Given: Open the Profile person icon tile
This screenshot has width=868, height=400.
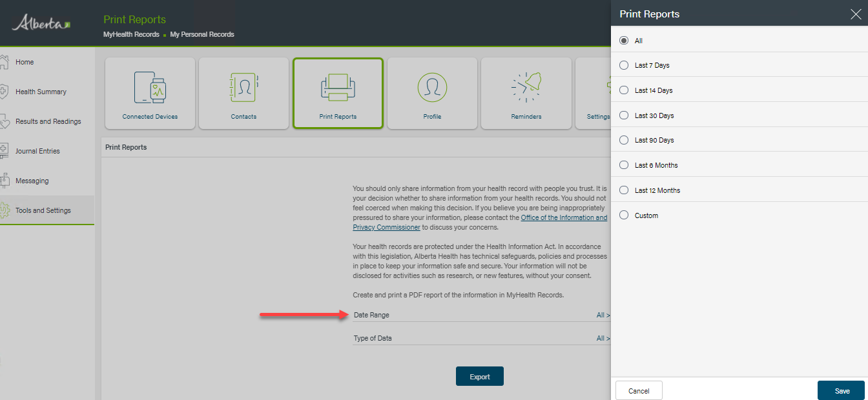Looking at the screenshot, I should coord(432,88).
